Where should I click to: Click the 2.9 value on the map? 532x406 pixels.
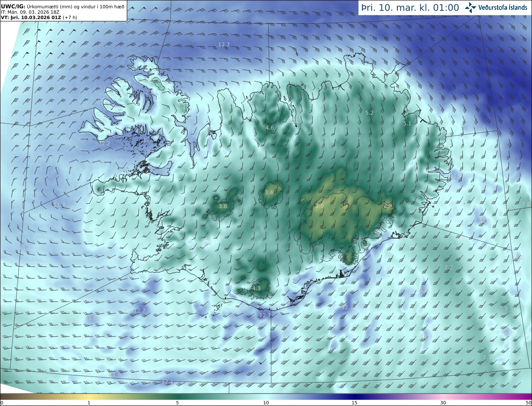[387, 205]
